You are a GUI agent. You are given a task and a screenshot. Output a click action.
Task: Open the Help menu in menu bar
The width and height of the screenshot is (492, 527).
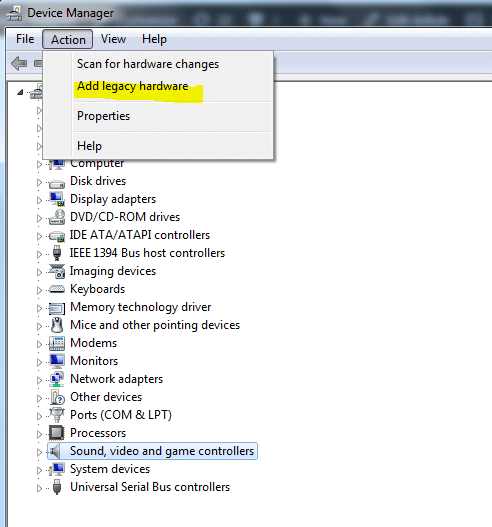154,39
